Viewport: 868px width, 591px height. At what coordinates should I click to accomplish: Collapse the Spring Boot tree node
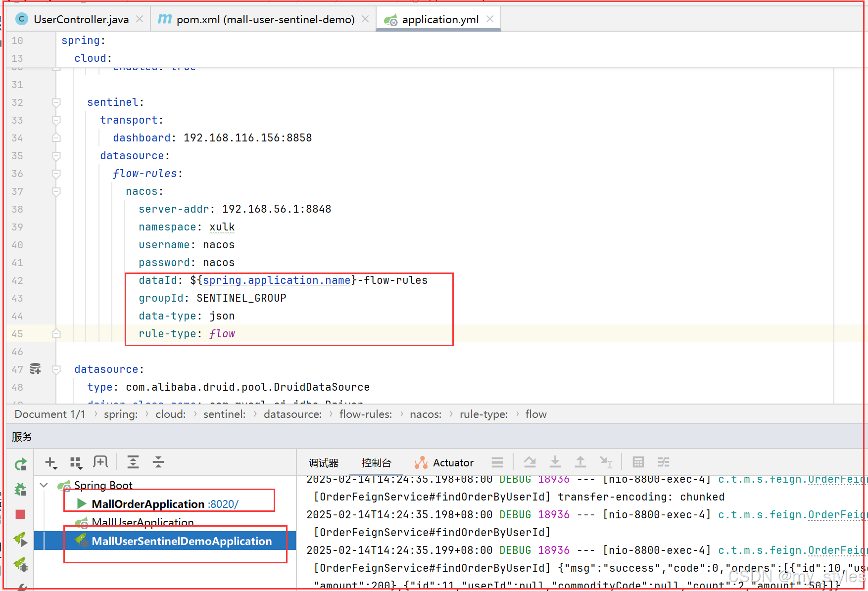pos(44,485)
